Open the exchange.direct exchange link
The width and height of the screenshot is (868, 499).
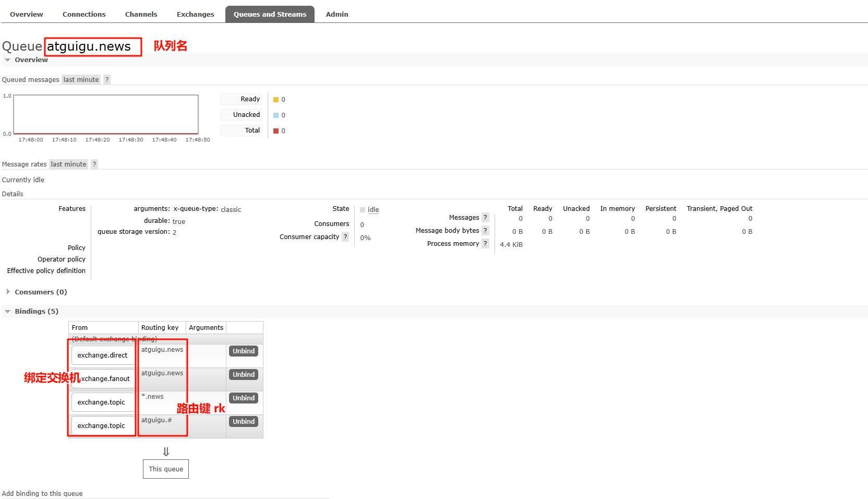point(102,355)
